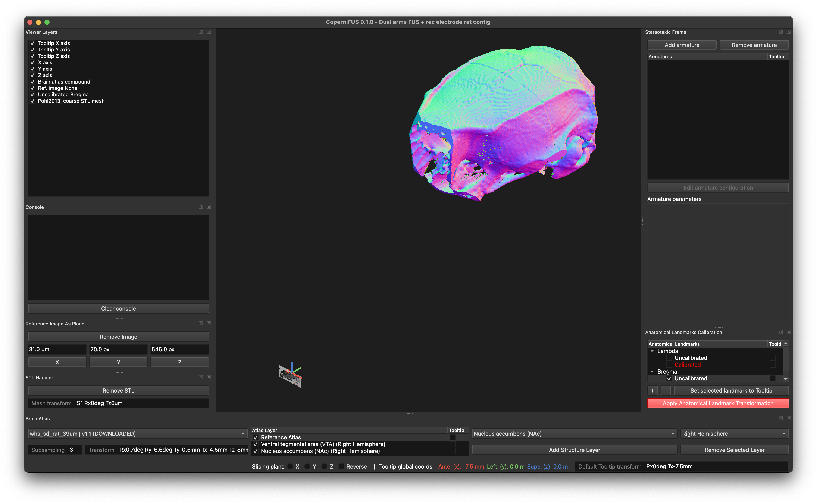Float the Viewer Layers panel
817x504 pixels.
[x=201, y=32]
